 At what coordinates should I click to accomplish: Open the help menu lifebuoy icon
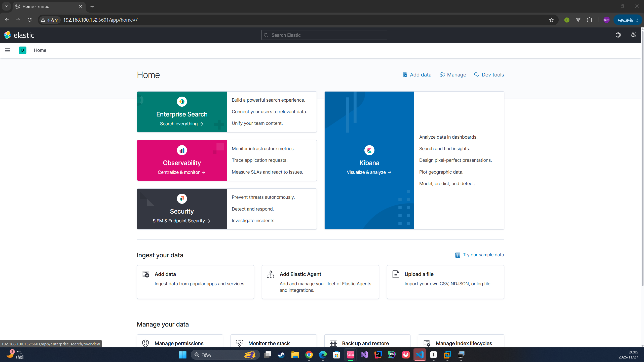pos(618,35)
